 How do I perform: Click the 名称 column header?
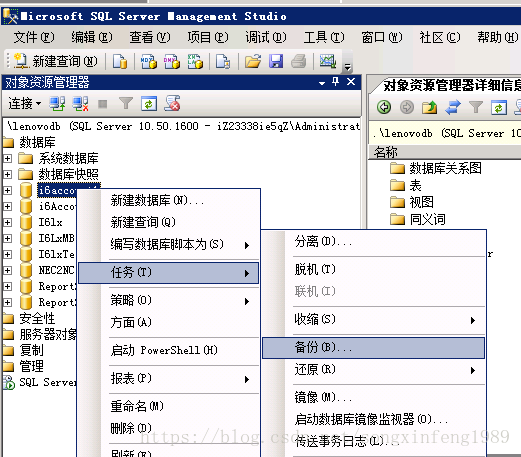(x=445, y=152)
